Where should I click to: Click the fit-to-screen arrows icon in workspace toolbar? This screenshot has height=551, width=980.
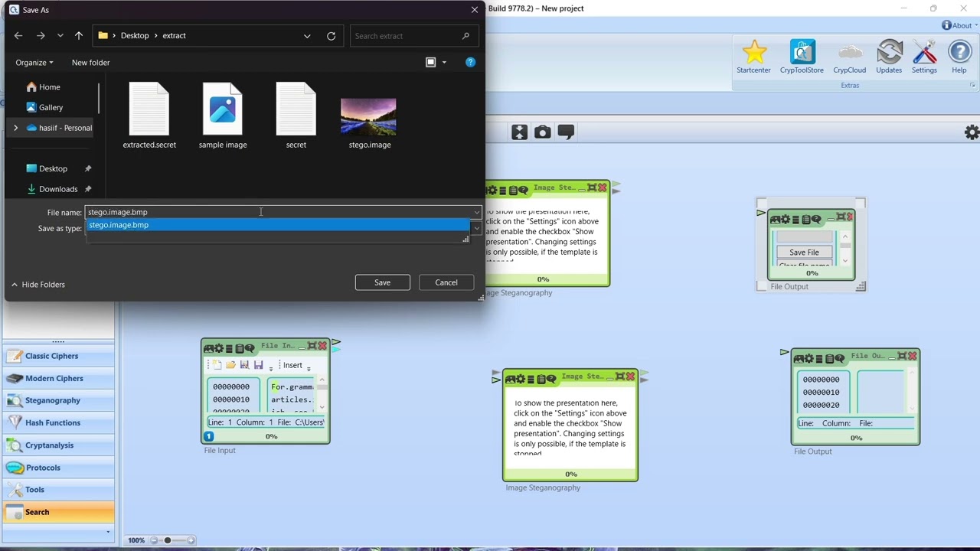coord(519,132)
